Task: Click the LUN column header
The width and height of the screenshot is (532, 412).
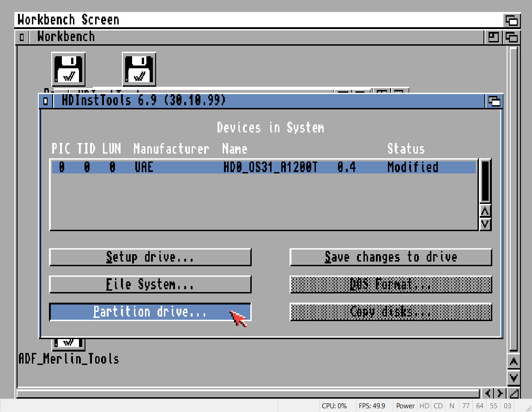Action: [112, 149]
